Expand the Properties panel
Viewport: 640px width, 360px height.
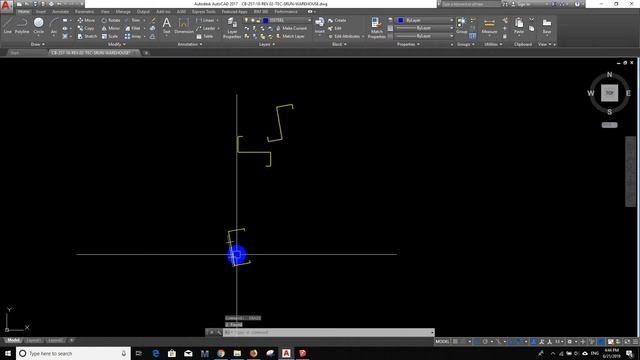pos(408,44)
